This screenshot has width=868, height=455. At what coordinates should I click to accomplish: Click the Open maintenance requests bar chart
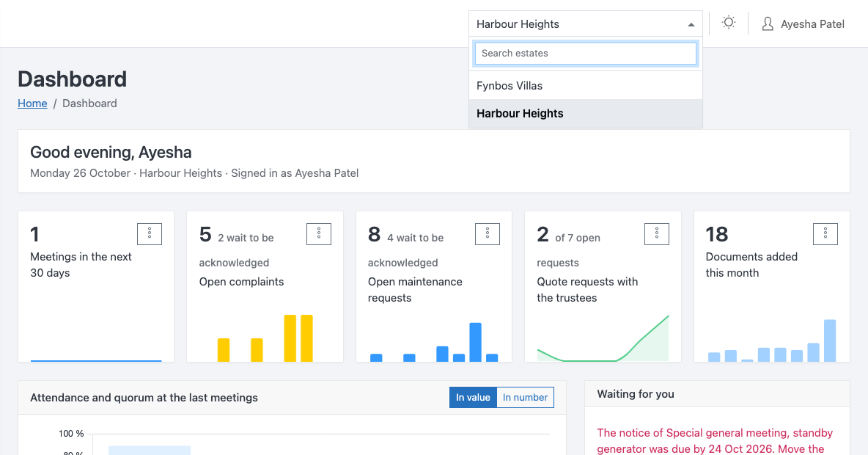tap(434, 342)
